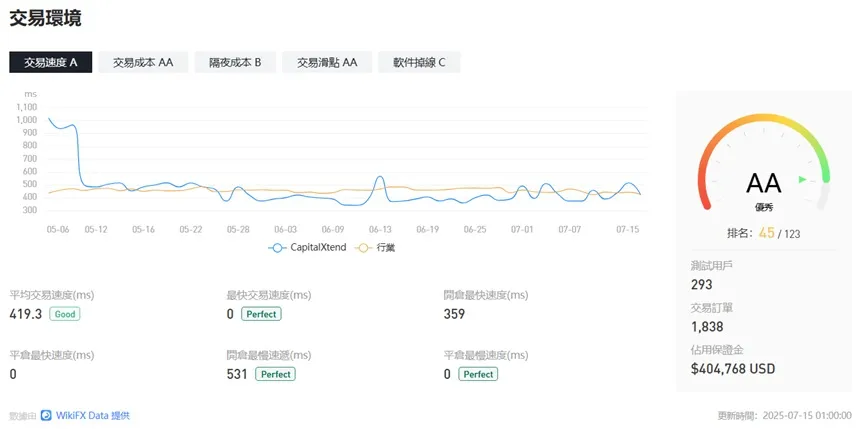865x429 pixels.
Task: Click the 06-13 date on chart axis
Action: click(381, 229)
